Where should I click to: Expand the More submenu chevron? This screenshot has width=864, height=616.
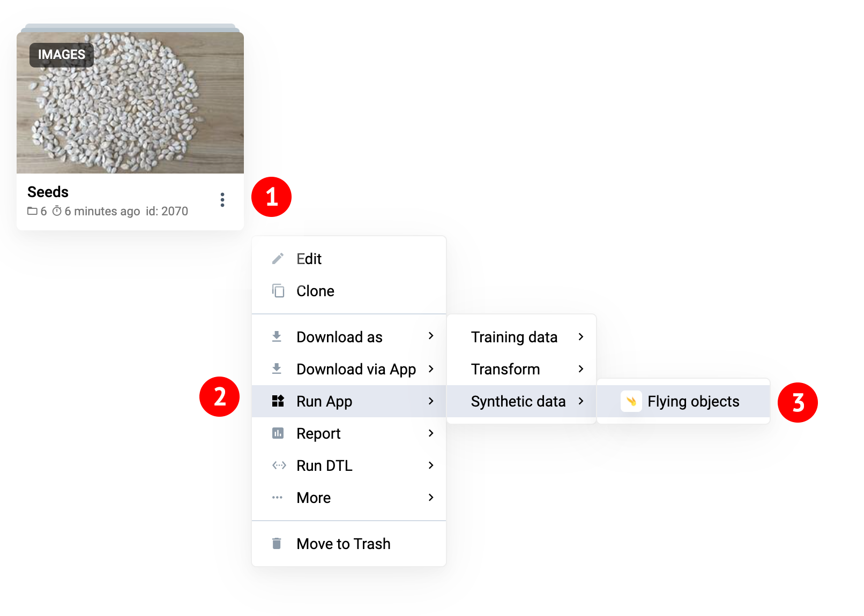pos(431,498)
